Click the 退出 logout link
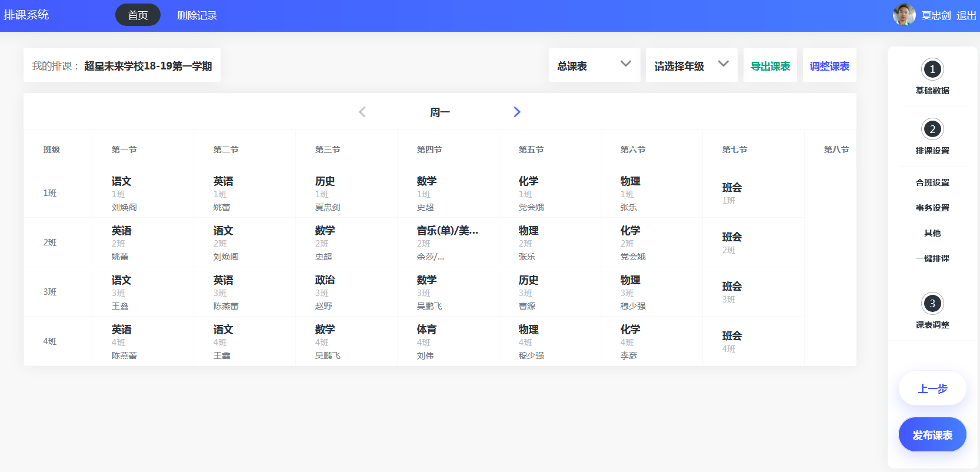 (966, 15)
